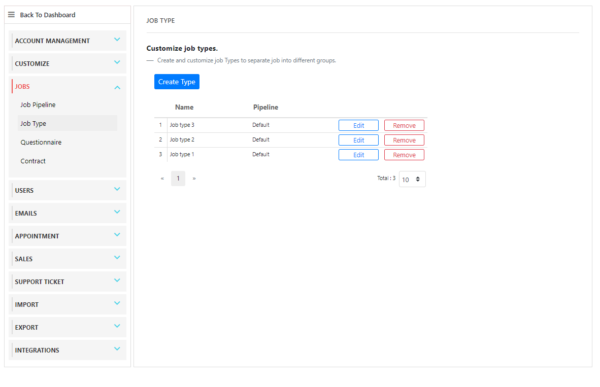Expand the Integrations section
Screen dimensions: 600x387
click(67, 350)
